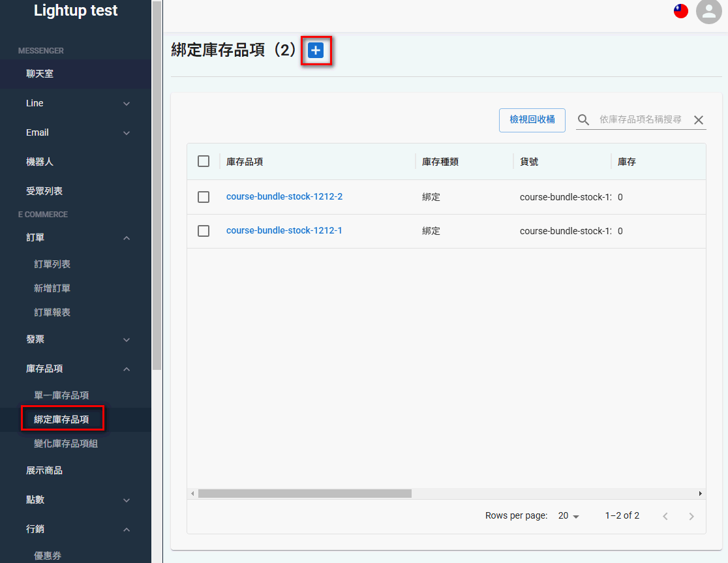
Task: Expand the Line sidebar menu
Action: (76, 103)
